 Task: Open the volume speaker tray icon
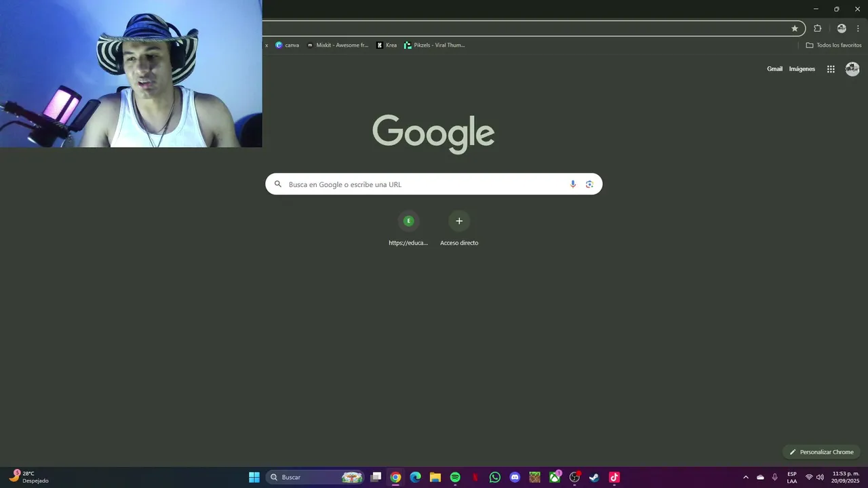(x=820, y=477)
